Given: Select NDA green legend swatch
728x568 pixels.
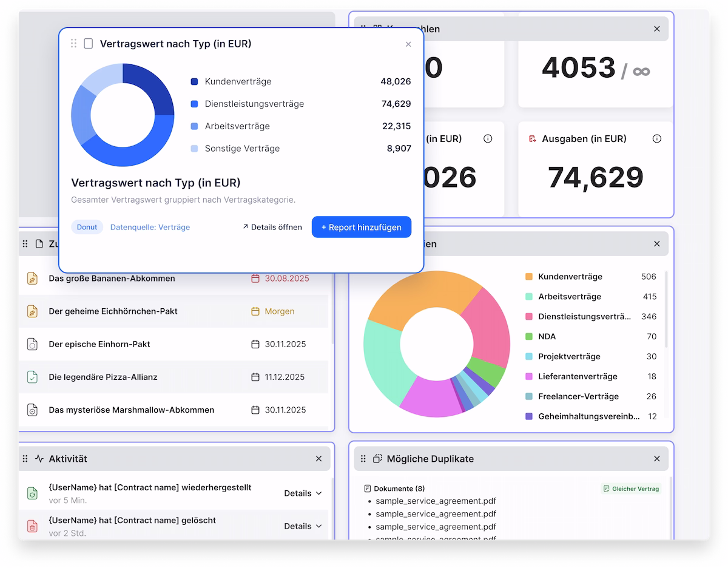Looking at the screenshot, I should click(x=529, y=337).
